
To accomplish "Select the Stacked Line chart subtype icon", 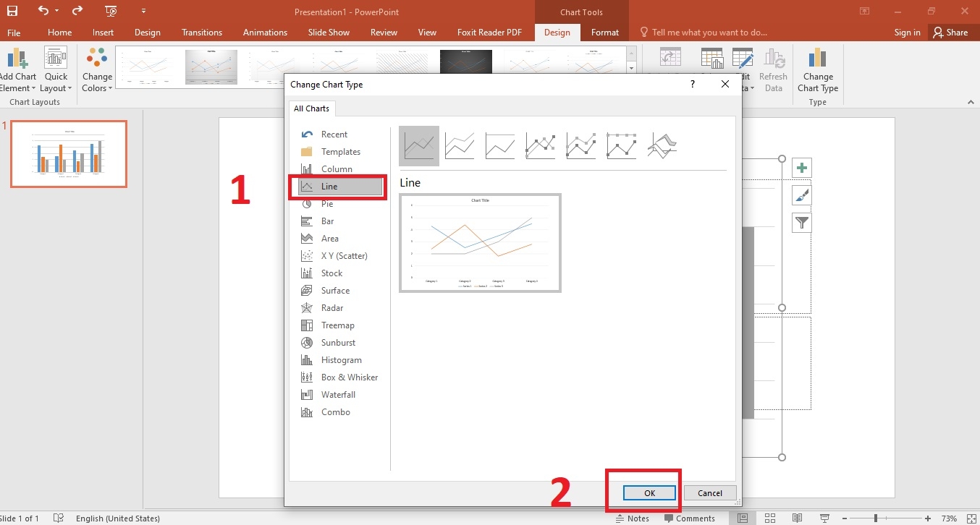I will [460, 145].
